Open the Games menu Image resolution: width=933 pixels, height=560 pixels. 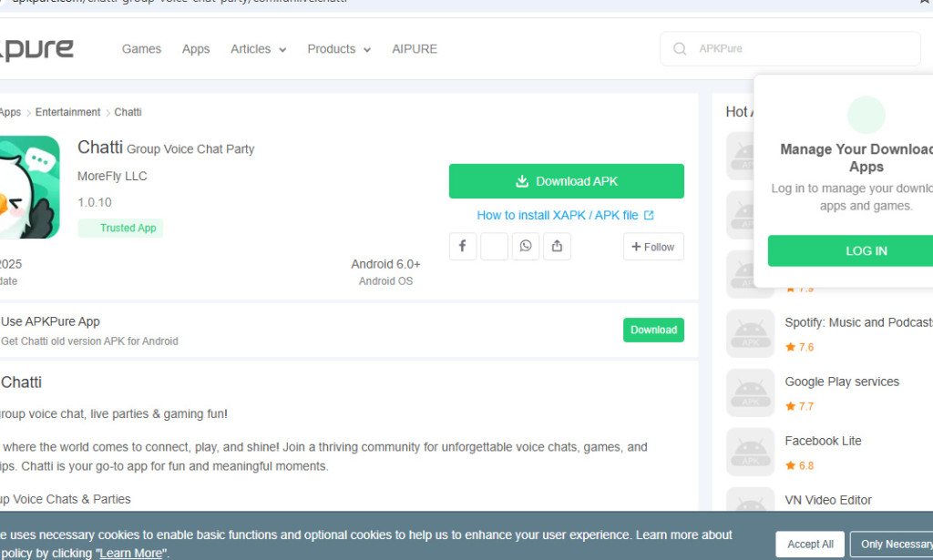[x=141, y=48]
